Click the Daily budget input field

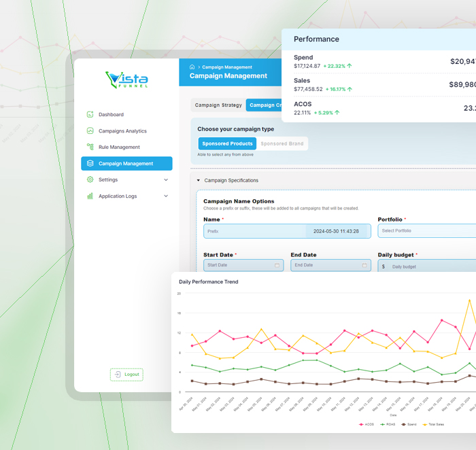(427, 266)
